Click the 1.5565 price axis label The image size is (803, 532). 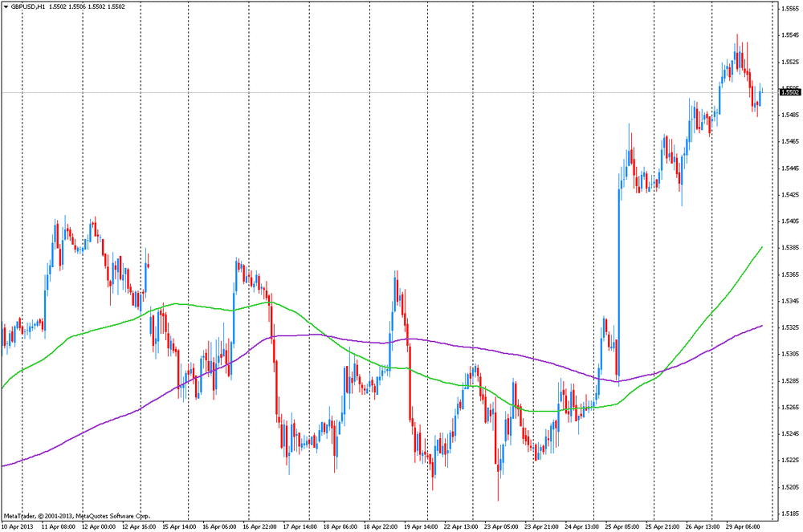[x=791, y=9]
